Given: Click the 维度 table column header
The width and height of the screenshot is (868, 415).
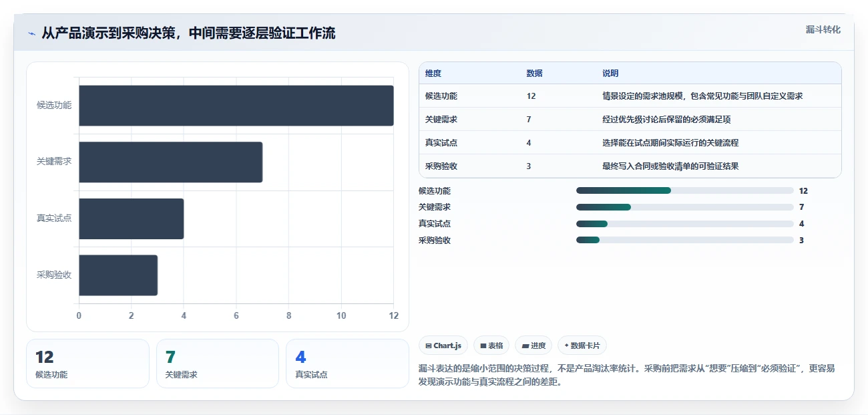Looking at the screenshot, I should [x=433, y=74].
